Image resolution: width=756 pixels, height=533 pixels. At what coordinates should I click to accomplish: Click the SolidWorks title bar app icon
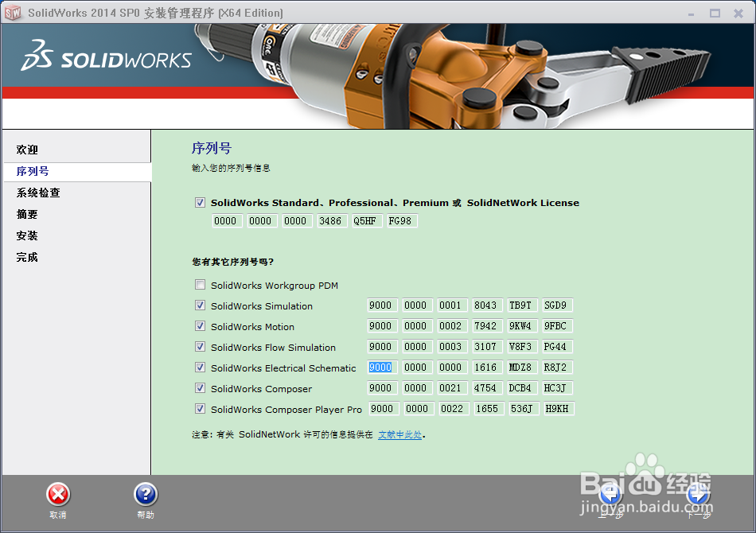[13, 13]
